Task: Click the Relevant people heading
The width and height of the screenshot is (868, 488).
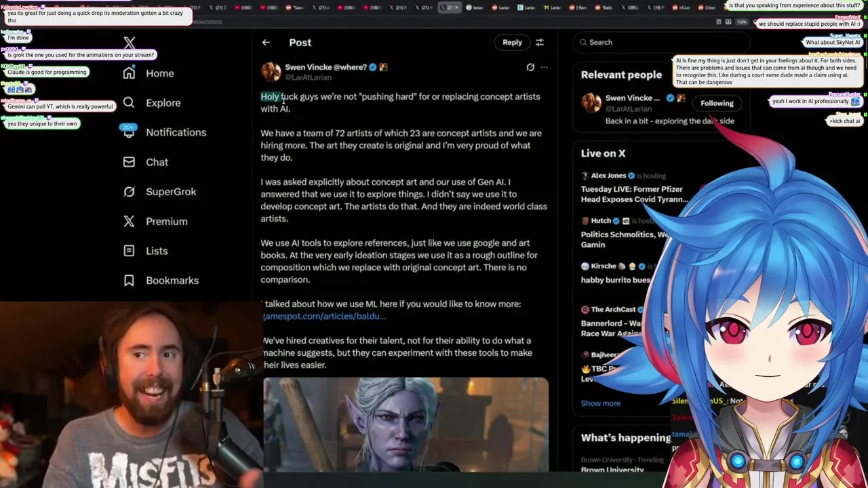Action: point(621,75)
